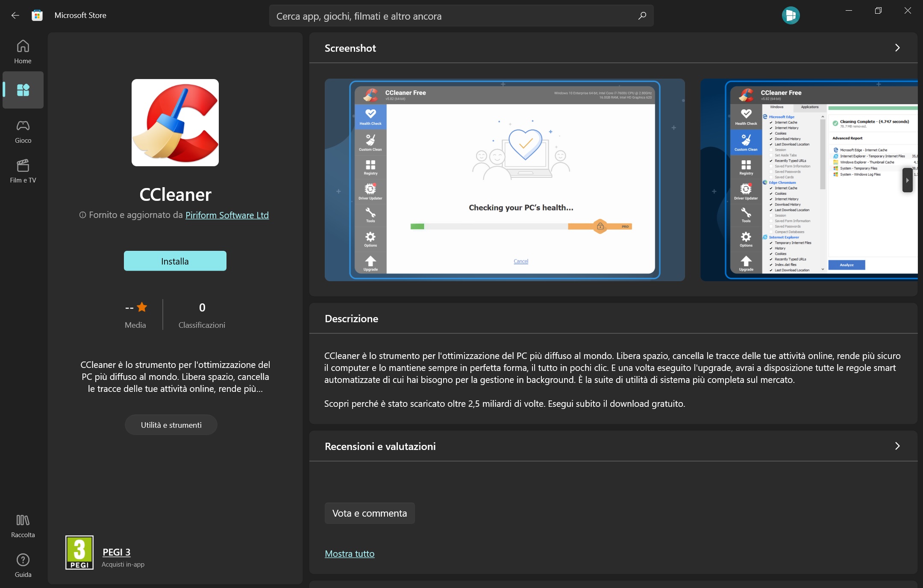Go back with the arrow button

point(15,15)
